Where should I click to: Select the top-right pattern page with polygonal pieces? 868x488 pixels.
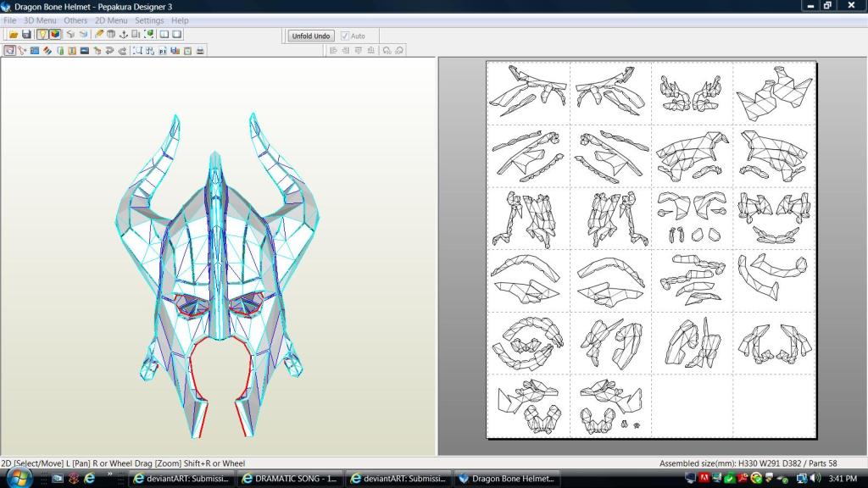tap(775, 92)
